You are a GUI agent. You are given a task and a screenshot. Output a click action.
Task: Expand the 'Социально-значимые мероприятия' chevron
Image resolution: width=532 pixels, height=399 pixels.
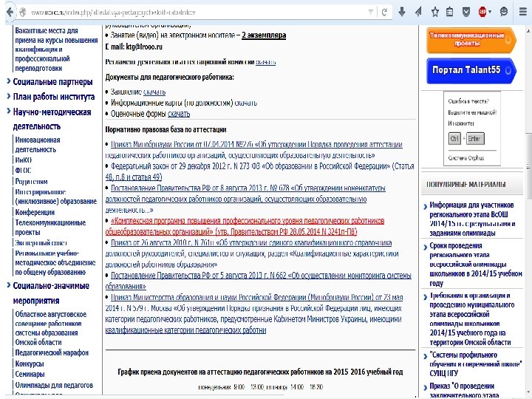pos(8,285)
